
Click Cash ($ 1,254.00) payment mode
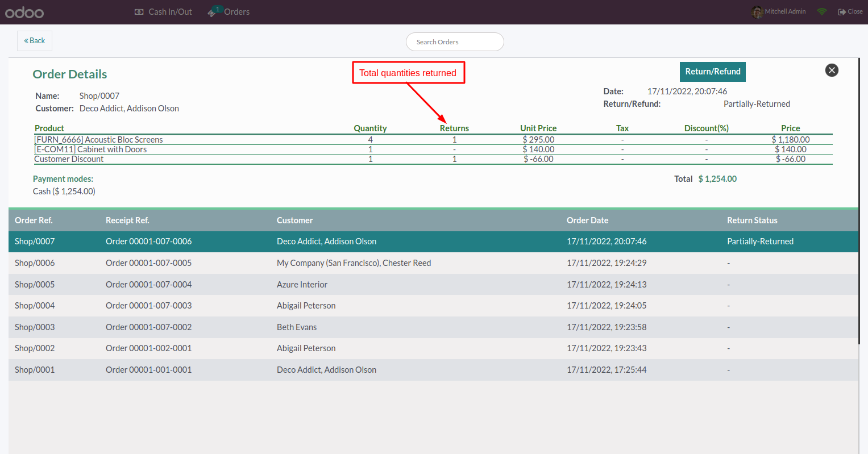(64, 191)
